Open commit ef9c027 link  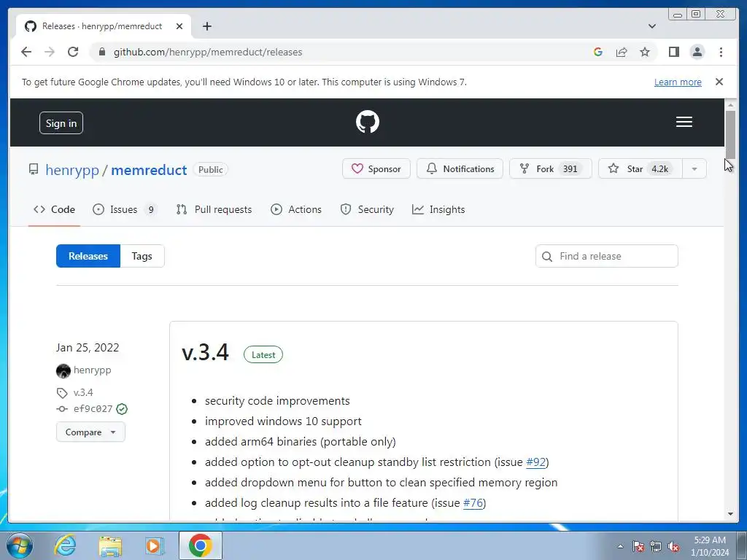(93, 409)
